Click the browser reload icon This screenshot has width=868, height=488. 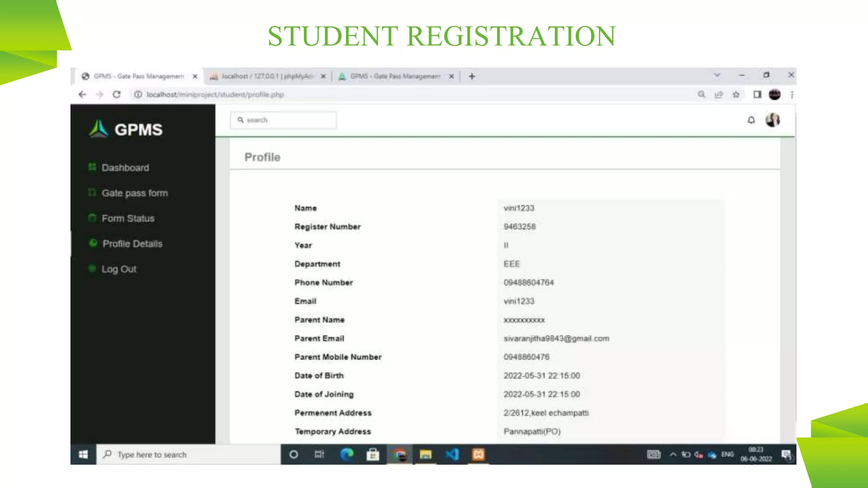pyautogui.click(x=117, y=94)
